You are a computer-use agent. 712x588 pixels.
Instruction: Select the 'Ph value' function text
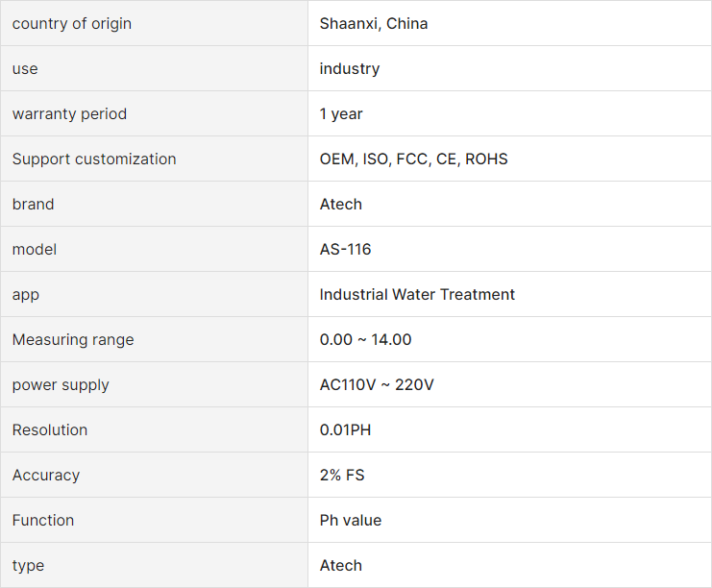pyautogui.click(x=351, y=521)
